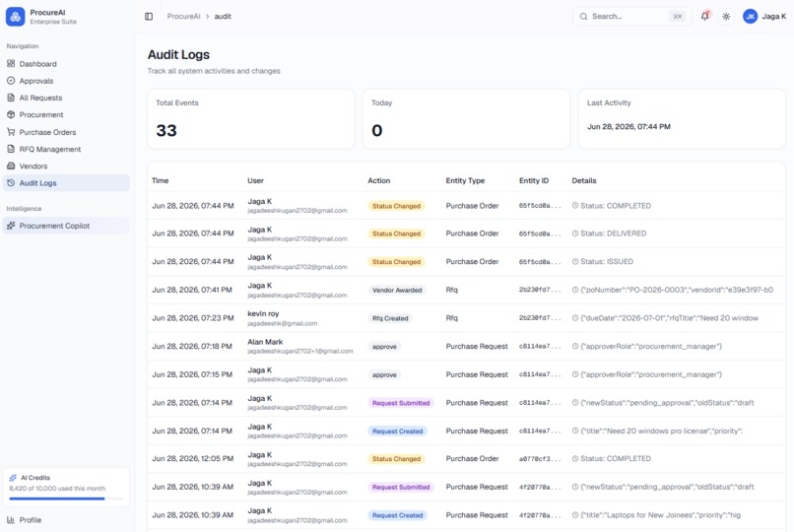
Task: Open Procurement Copilot
Action: click(x=66, y=226)
